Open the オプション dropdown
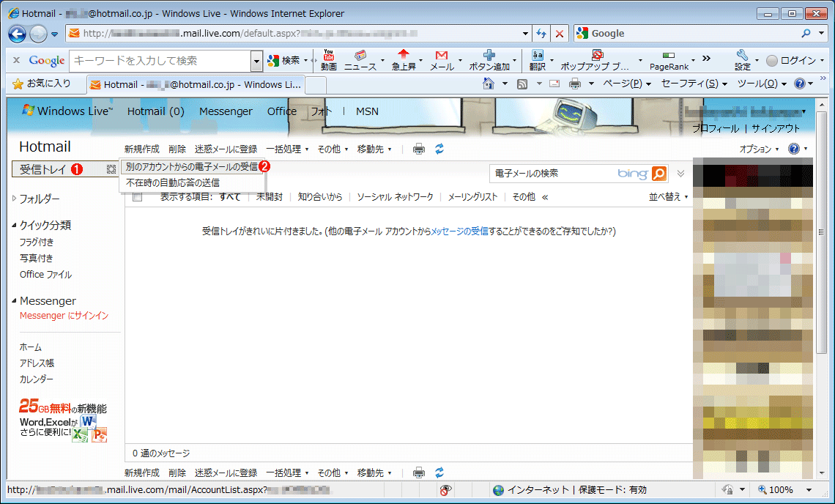Screen dimensions: 835x504 pos(759,149)
